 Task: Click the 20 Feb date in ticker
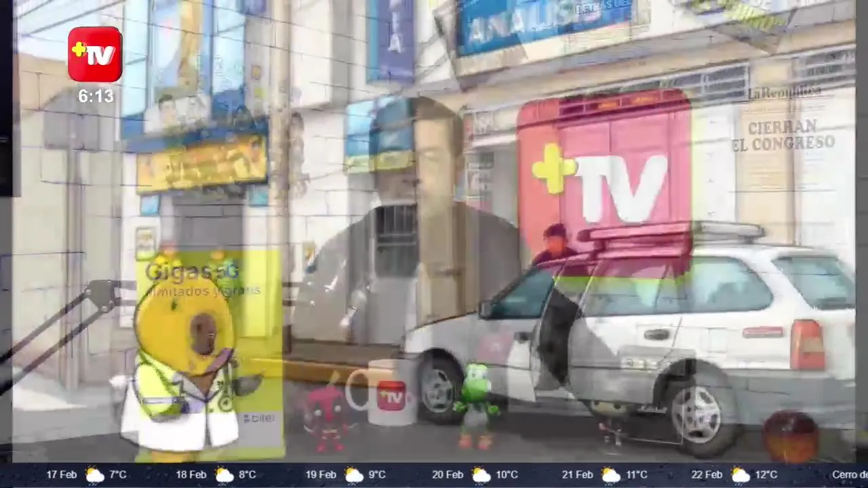tap(448, 475)
